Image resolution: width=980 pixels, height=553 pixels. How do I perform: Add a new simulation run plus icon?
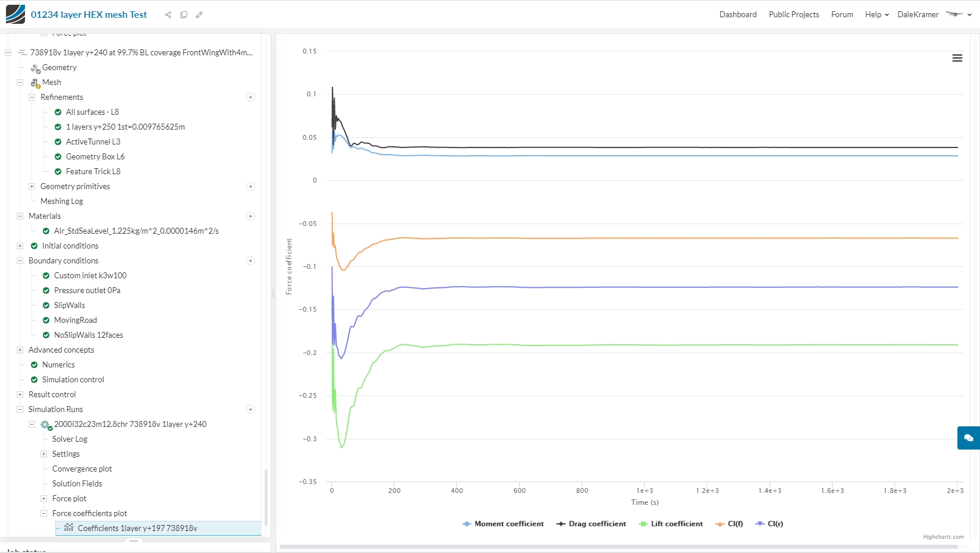[250, 409]
